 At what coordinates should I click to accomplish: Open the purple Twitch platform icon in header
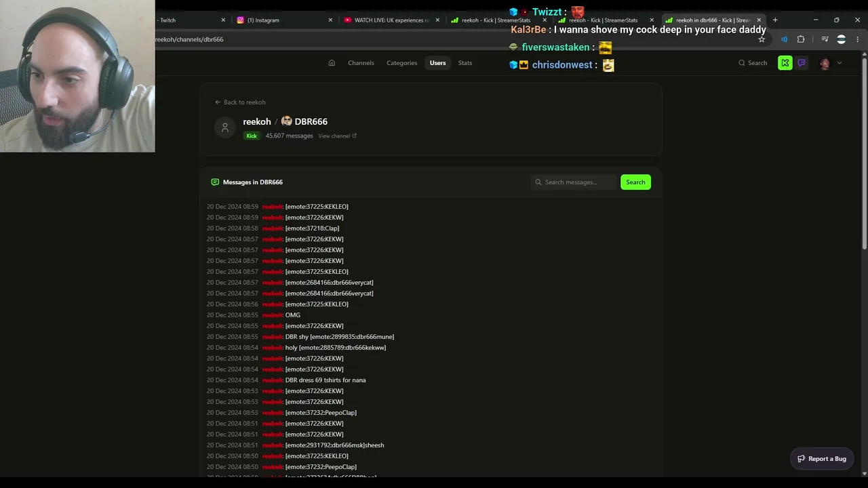pyautogui.click(x=802, y=63)
